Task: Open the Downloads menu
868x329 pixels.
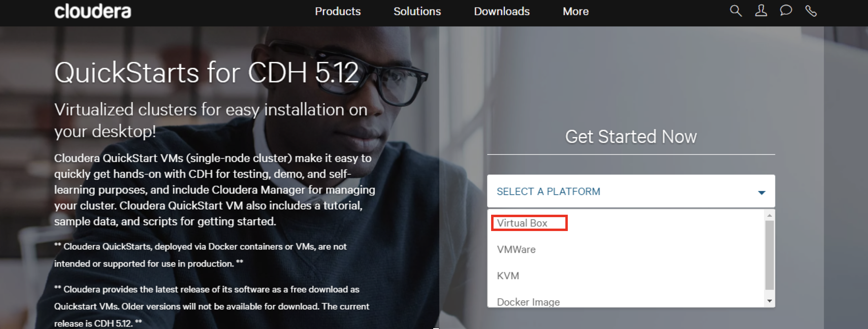Action: tap(502, 11)
